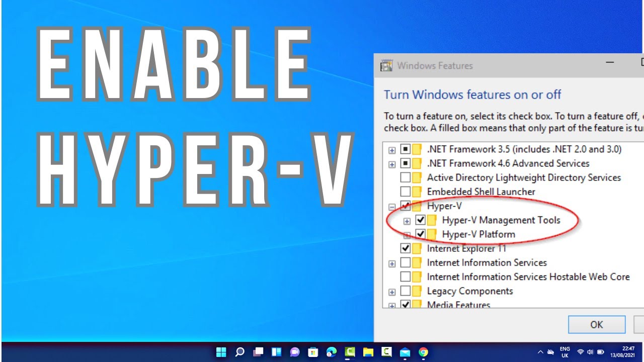Click the battery tray icon
Viewport: 644px width, 362px height.
pyautogui.click(x=601, y=352)
